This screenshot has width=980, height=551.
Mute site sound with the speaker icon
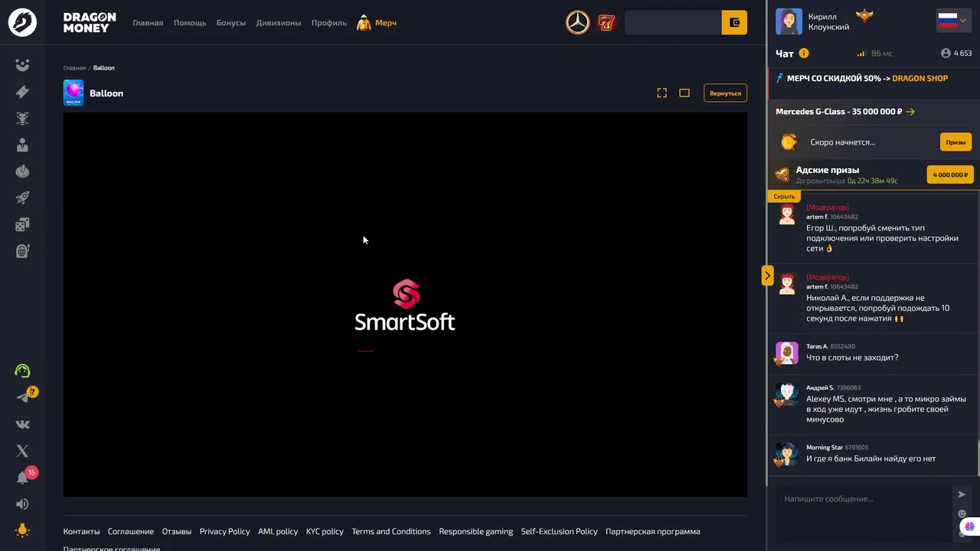(22, 504)
